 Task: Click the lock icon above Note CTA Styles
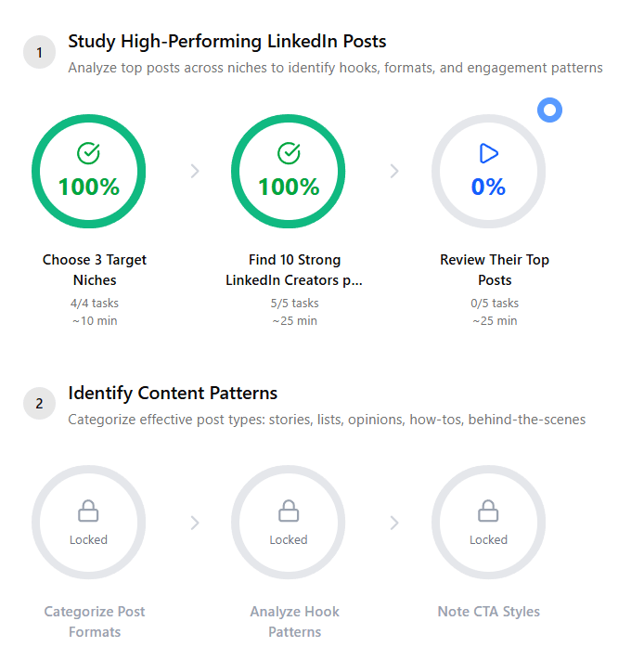tap(488, 511)
